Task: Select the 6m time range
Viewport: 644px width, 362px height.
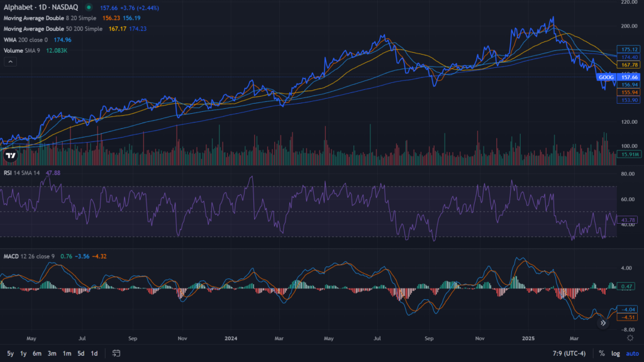Action: tap(37, 353)
